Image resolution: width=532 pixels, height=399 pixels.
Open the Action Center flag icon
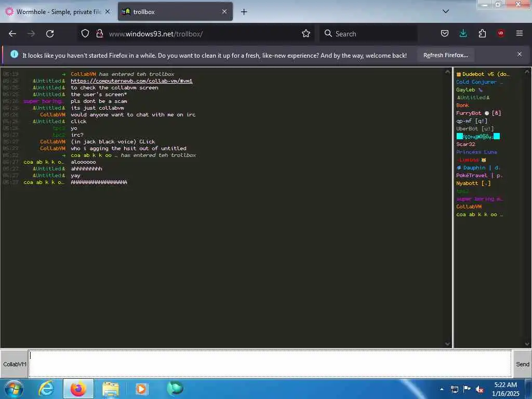pos(467,389)
